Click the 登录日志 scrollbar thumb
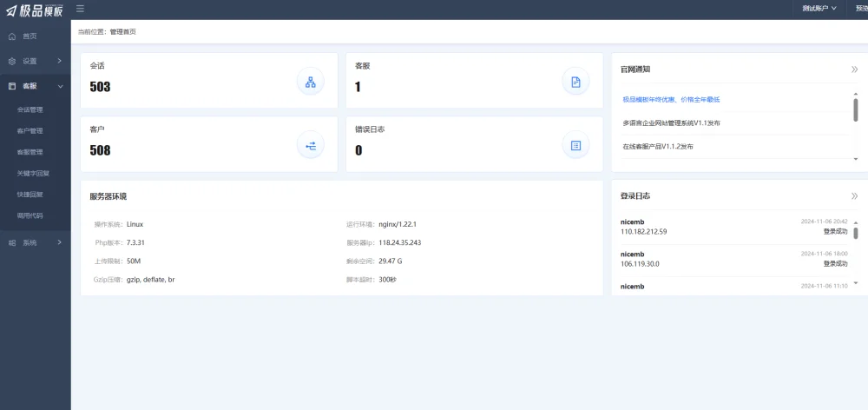Viewport: 868px width, 410px height. coord(856,233)
